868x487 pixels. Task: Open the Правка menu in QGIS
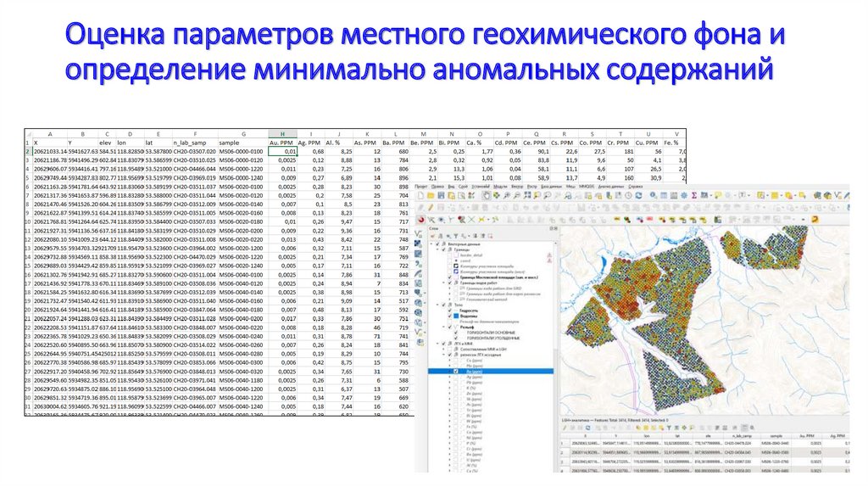coord(438,188)
